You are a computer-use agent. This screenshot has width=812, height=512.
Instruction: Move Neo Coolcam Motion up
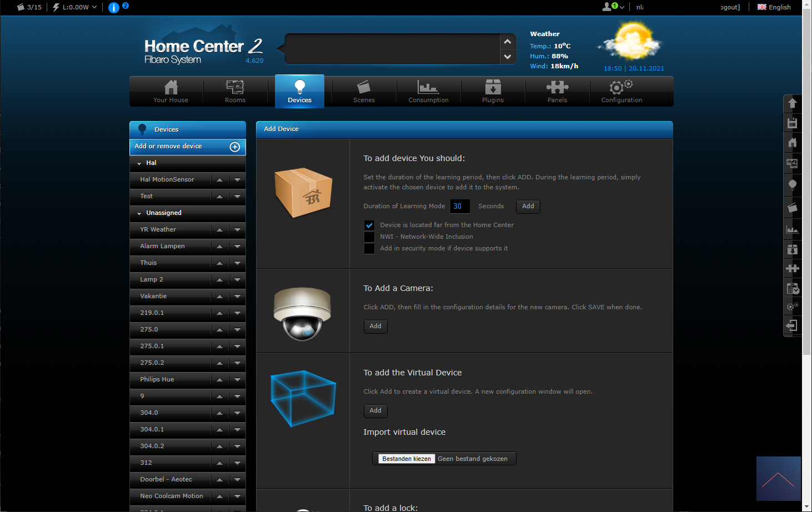[219, 496]
